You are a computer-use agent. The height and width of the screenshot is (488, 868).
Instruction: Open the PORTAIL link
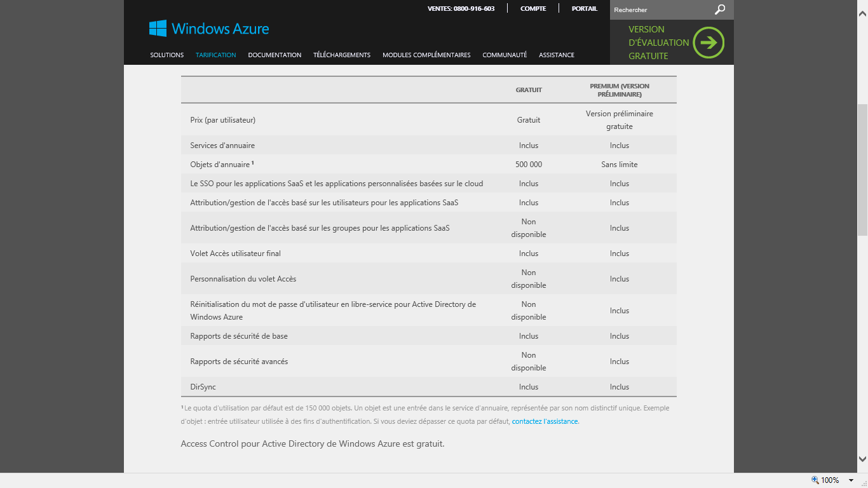pyautogui.click(x=585, y=9)
